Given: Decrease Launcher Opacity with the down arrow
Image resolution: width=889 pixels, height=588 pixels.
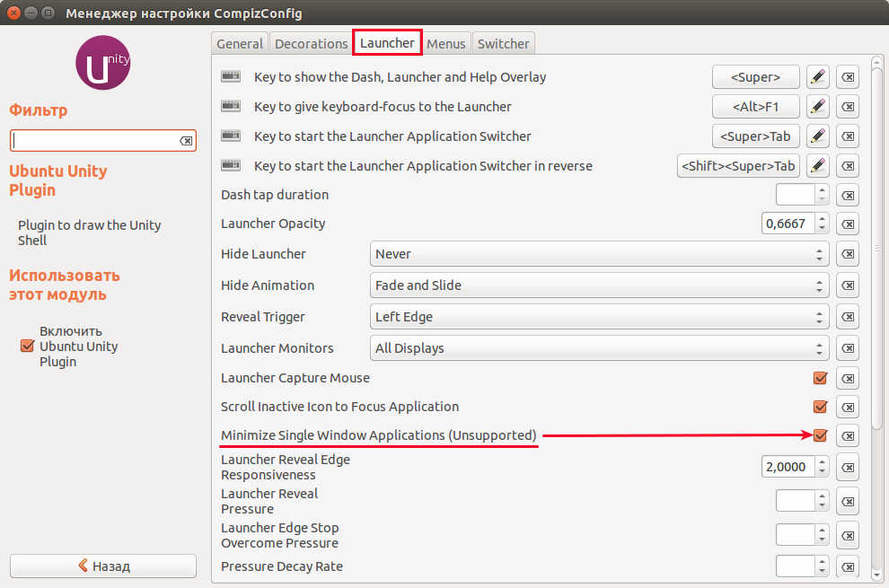Looking at the screenshot, I should 822,229.
